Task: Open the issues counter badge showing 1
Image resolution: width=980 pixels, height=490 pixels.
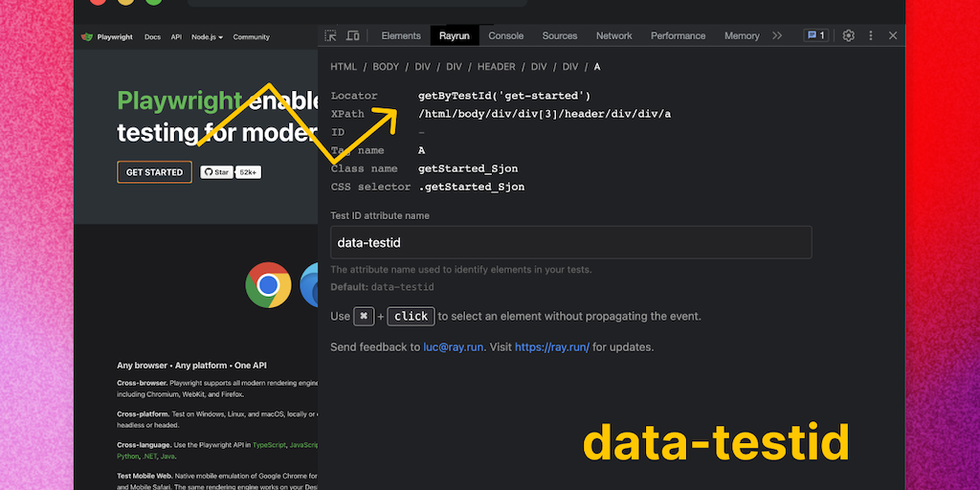Action: click(815, 35)
